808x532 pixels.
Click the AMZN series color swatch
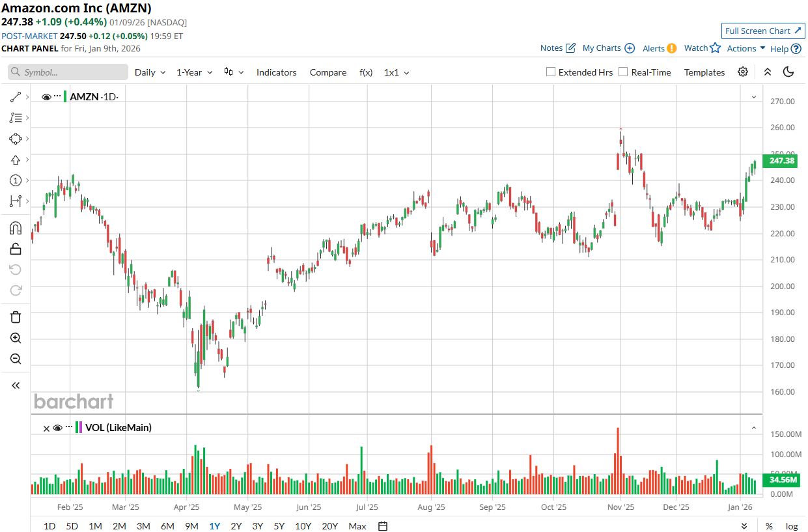tap(65, 96)
